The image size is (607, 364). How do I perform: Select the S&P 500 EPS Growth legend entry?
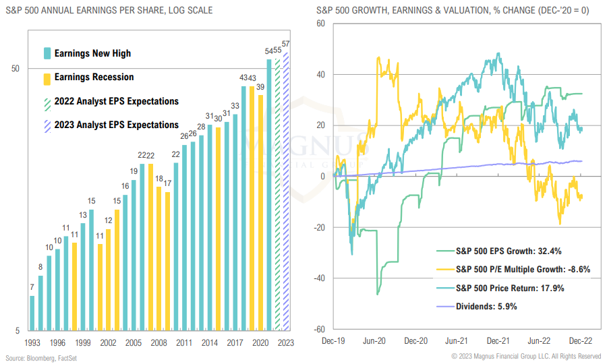point(507,253)
